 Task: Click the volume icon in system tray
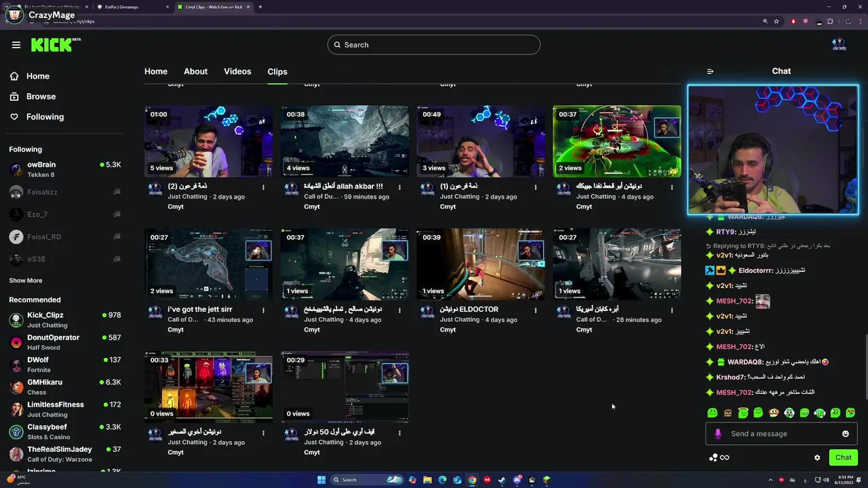pos(825,480)
